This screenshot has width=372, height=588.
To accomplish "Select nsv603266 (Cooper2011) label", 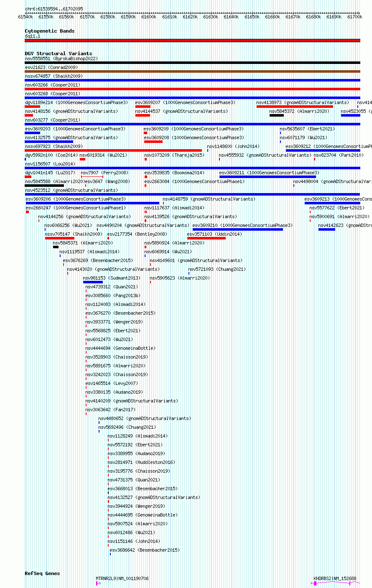I will point(53,85).
